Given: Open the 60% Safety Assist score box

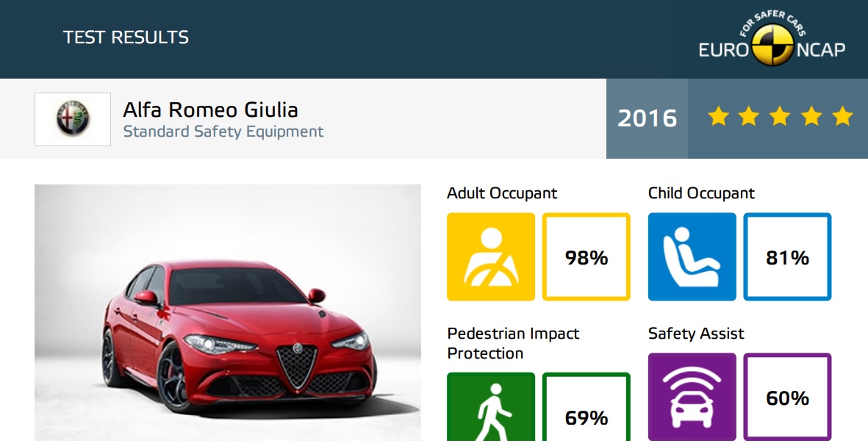Looking at the screenshot, I should [x=787, y=397].
